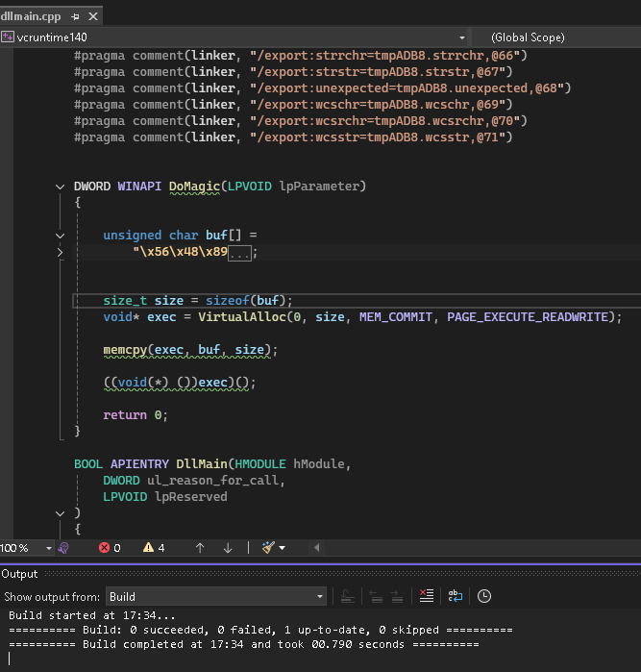Toggle Word Wrap in Output panel
The image size is (641, 672).
pos(455,596)
